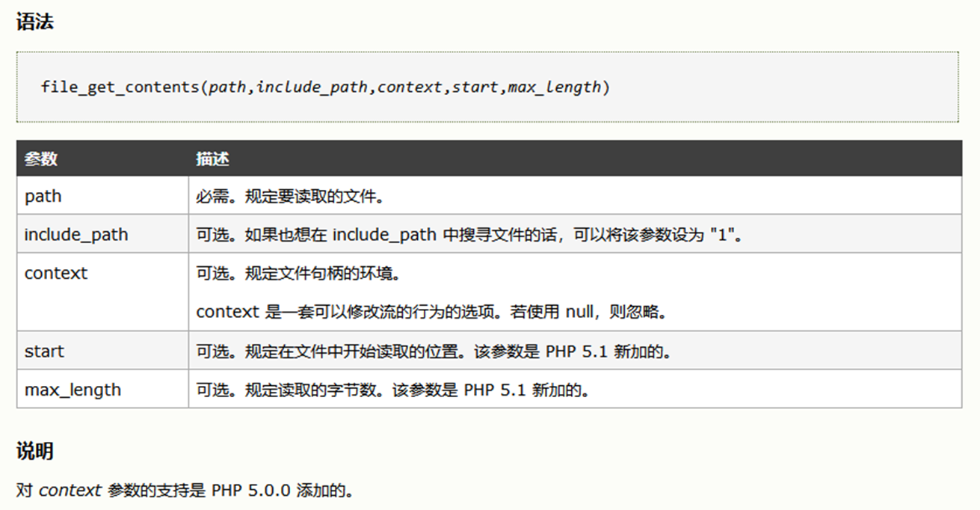Screen dimensions: 980x510
Task: Click the 描述 table column header
Action: pos(212,159)
